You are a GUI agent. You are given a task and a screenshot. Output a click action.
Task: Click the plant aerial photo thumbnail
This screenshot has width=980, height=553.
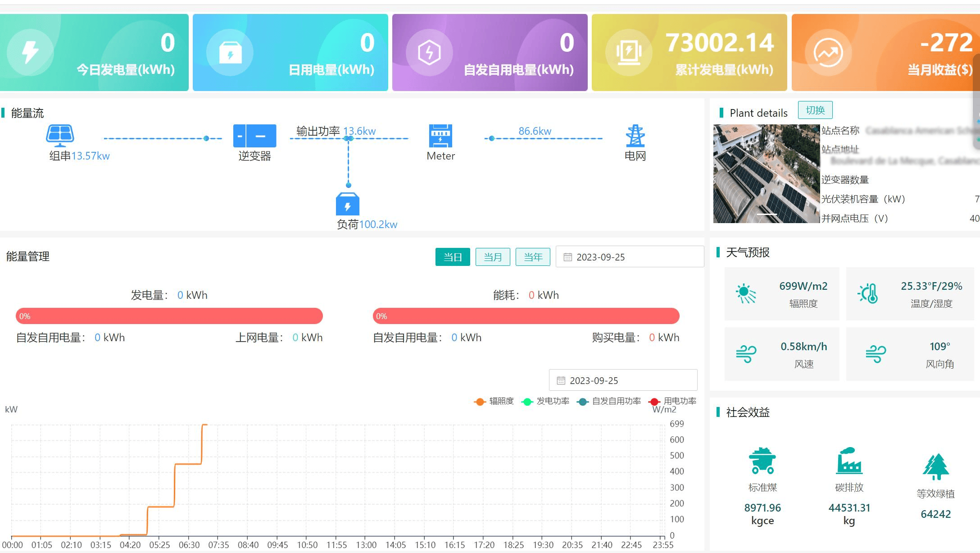(766, 174)
